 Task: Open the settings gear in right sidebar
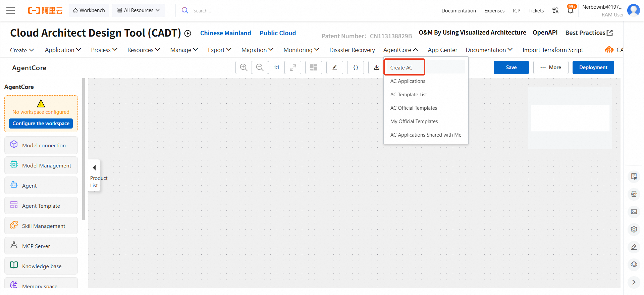point(634,229)
